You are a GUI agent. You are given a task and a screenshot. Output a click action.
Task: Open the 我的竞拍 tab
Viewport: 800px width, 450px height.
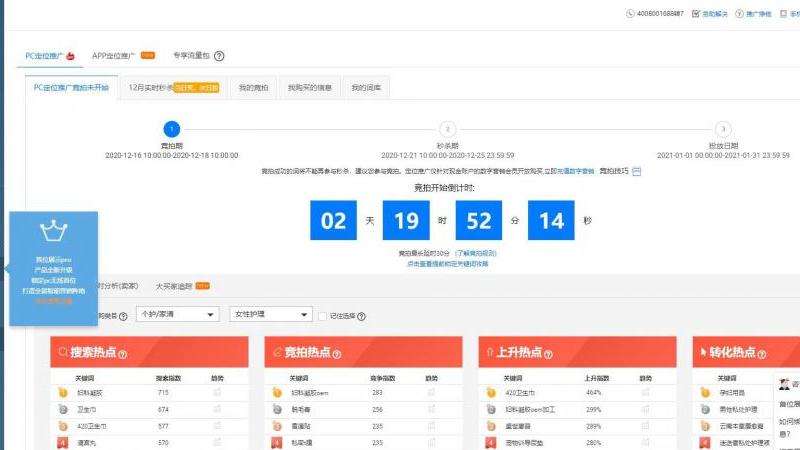(252, 88)
